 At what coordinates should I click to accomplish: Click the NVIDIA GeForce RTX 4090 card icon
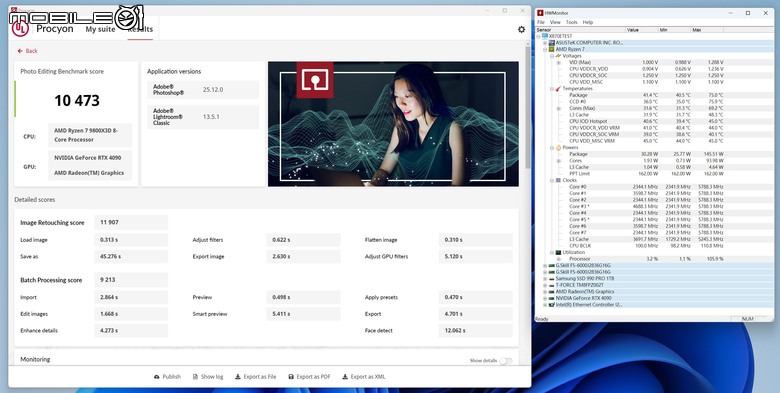[552, 298]
